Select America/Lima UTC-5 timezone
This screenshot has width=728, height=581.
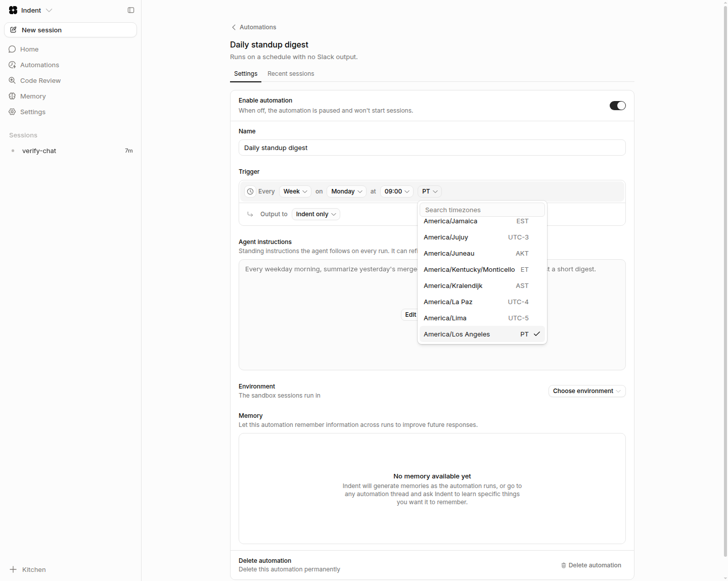pyautogui.click(x=482, y=318)
